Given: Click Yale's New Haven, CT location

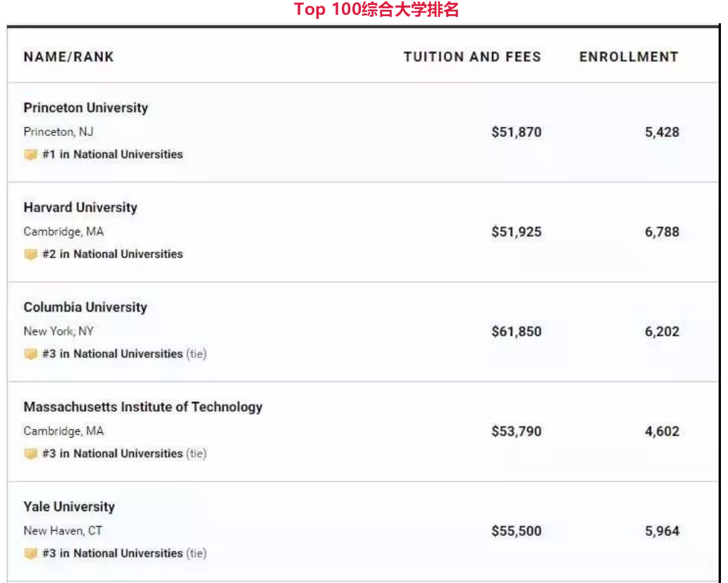Looking at the screenshot, I should pyautogui.click(x=63, y=531).
